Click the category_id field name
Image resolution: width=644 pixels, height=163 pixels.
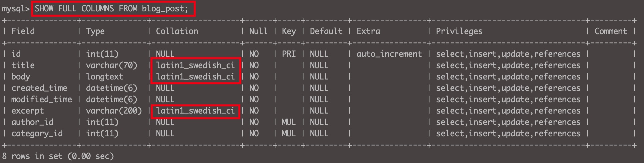pos(37,134)
